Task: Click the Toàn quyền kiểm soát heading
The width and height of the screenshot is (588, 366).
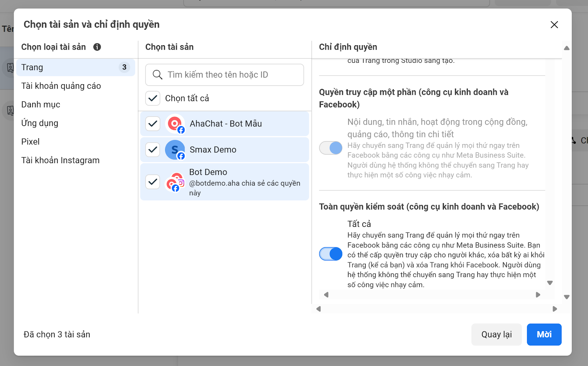Action: pyautogui.click(x=429, y=207)
